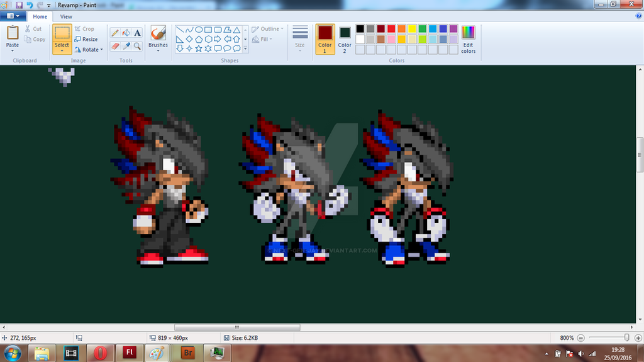Activate Color 2 background selector
The width and height of the screenshot is (644, 362).
(345, 40)
